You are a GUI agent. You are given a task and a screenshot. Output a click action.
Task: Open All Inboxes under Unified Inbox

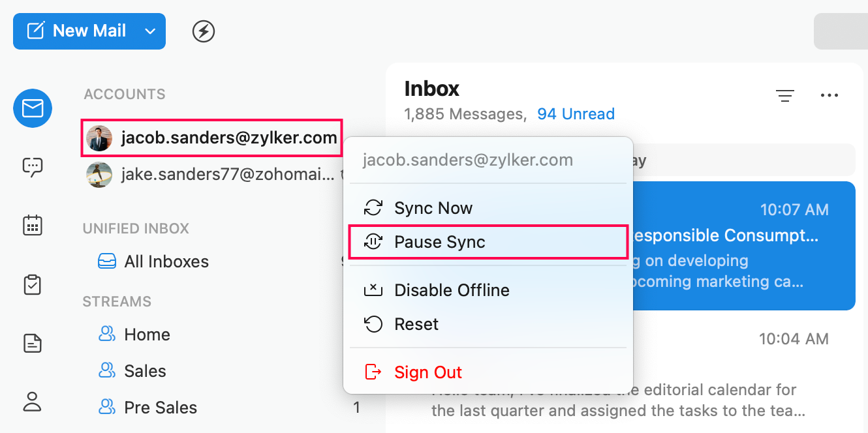pyautogui.click(x=166, y=261)
